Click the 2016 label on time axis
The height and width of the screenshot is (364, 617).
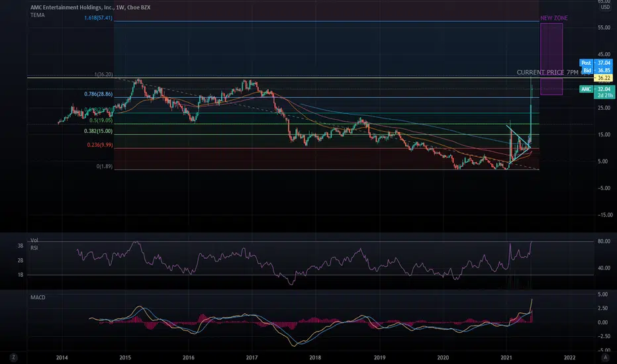point(189,357)
